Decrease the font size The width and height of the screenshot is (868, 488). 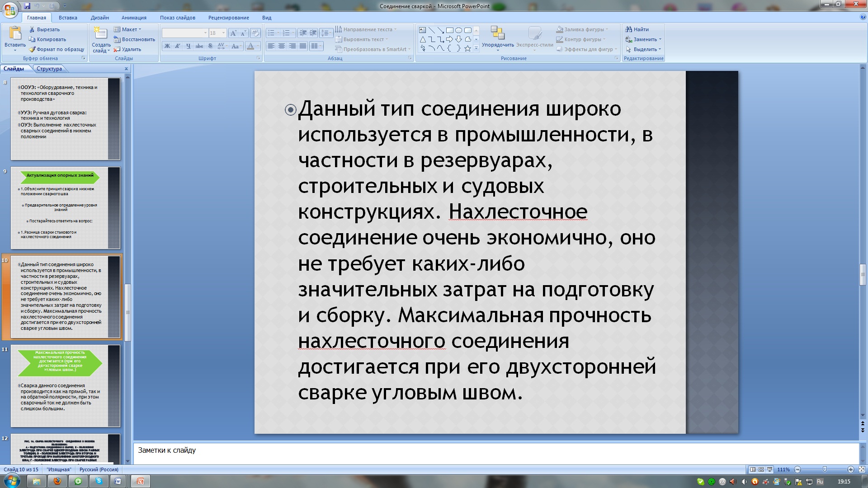click(x=243, y=33)
